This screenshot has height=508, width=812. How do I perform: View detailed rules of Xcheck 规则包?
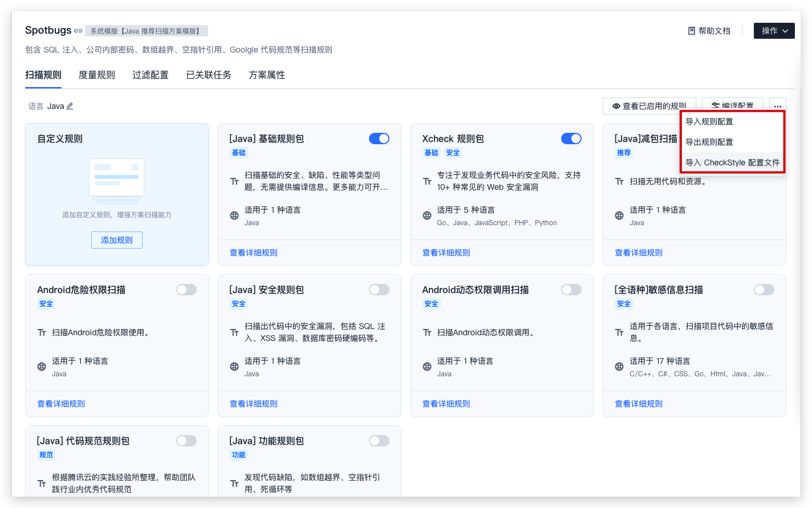click(x=446, y=253)
